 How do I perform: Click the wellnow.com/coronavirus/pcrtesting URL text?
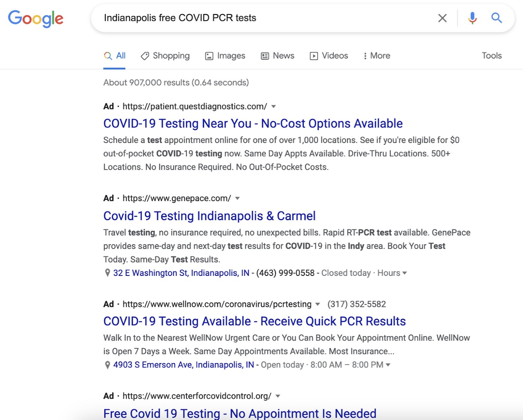(217, 304)
